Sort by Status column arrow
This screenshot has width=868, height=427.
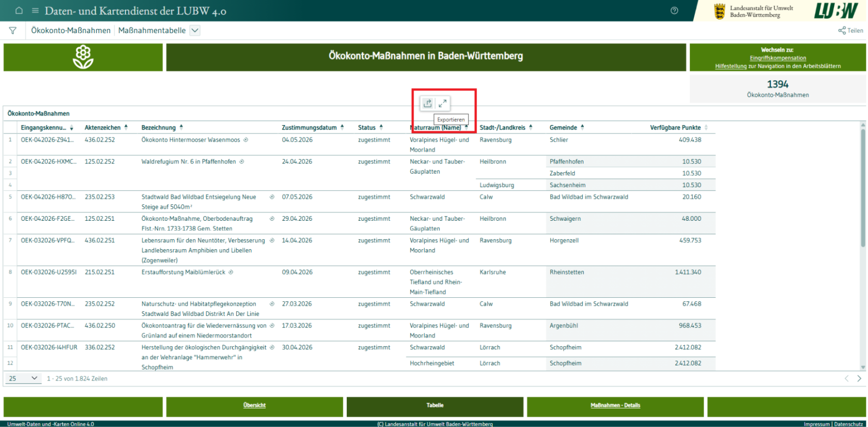[381, 127]
